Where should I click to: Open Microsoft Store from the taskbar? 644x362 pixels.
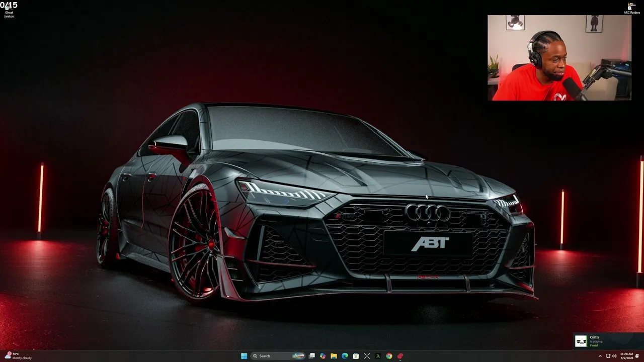click(x=356, y=356)
